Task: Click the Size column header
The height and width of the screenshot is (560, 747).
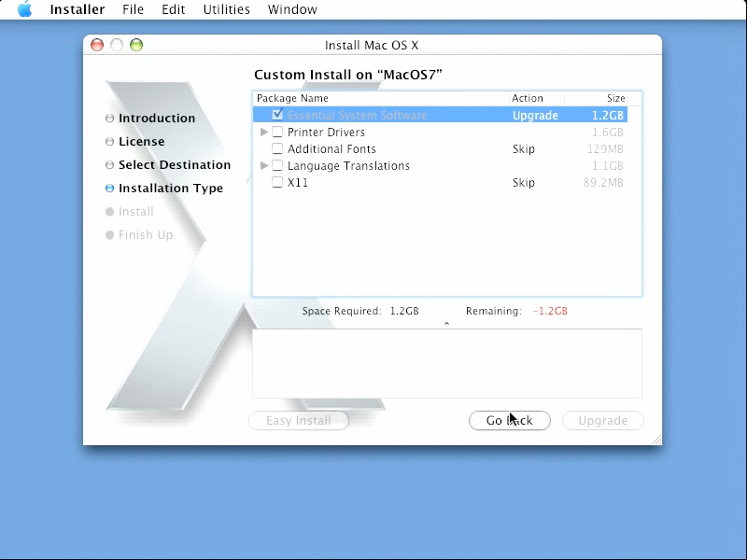Action: pos(596,98)
